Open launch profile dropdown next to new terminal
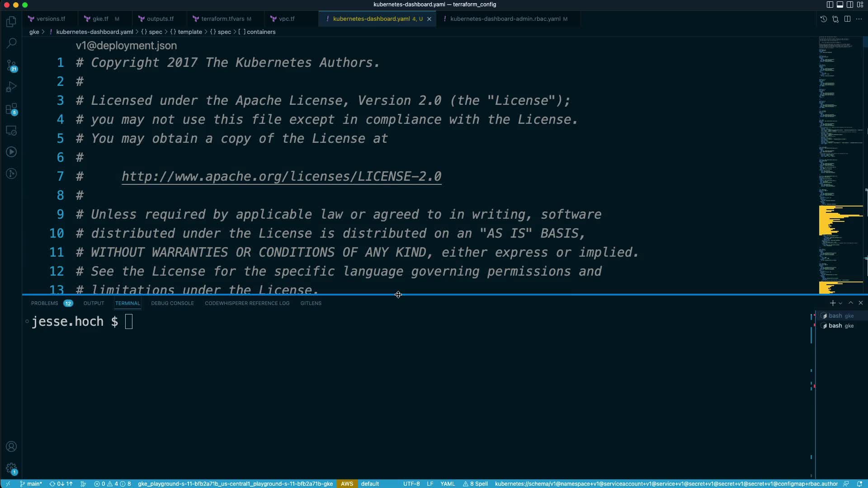 (x=840, y=303)
